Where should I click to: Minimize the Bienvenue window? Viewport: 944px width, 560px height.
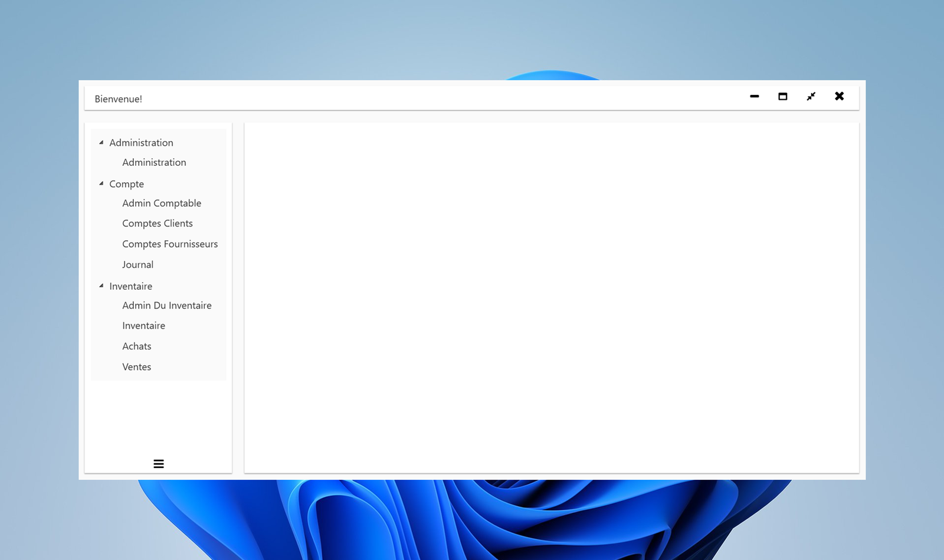coord(755,97)
